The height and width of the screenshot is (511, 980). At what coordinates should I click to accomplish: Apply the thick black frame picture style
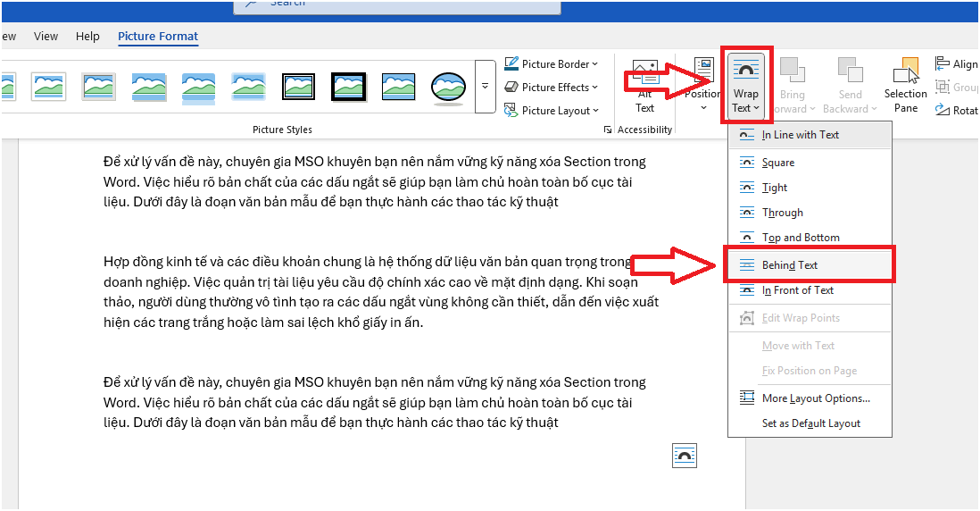click(x=349, y=87)
